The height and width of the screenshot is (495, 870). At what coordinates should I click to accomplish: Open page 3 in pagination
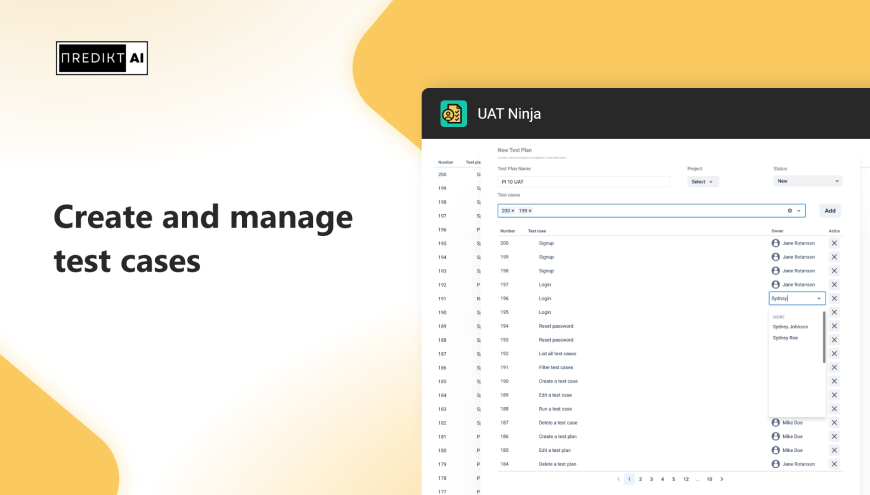[x=651, y=479]
